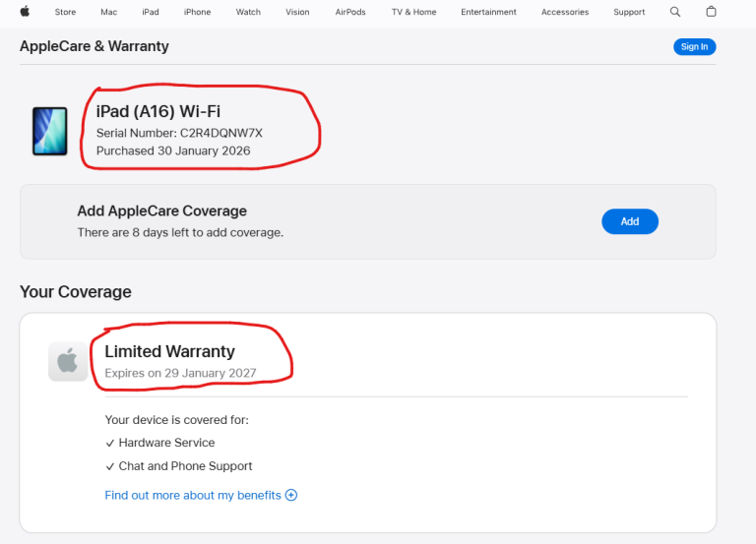Screen dimensions: 756x544
Task: Open the search magnifier icon
Action: click(x=675, y=12)
